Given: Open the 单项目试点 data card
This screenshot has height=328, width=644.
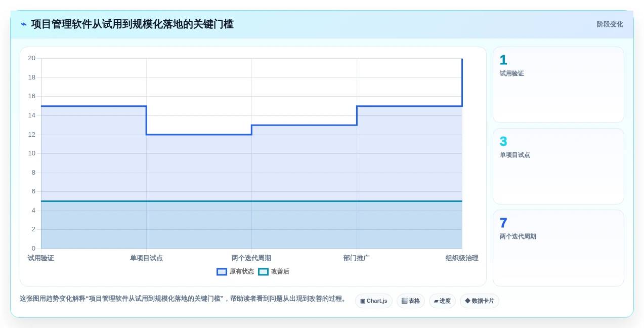Looking at the screenshot, I should coord(559,167).
